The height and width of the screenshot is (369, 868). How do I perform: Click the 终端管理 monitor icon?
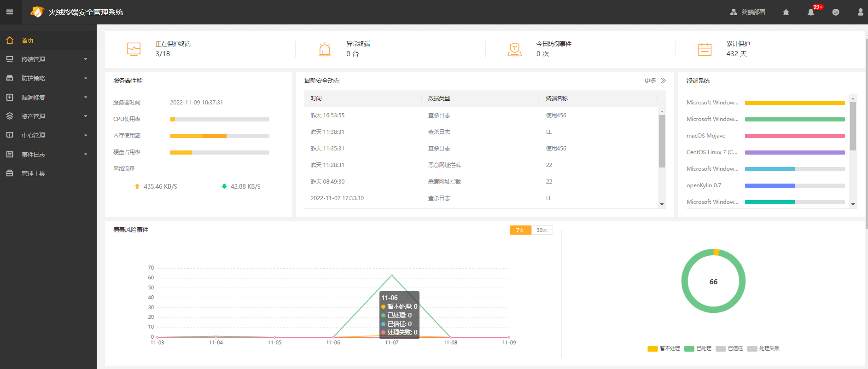pyautogui.click(x=10, y=59)
